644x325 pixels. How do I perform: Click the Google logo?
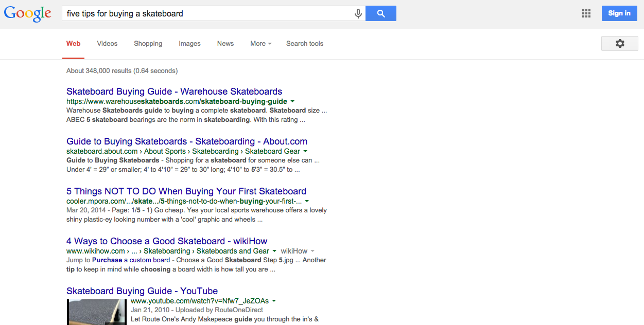tap(28, 14)
